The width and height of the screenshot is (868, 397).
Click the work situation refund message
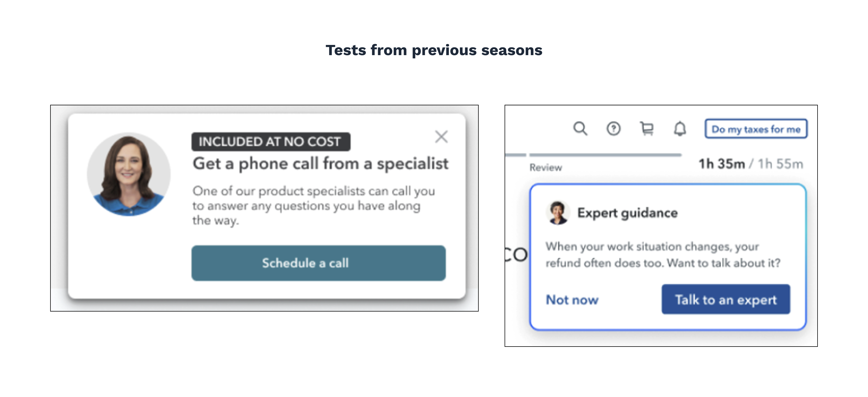tap(663, 255)
